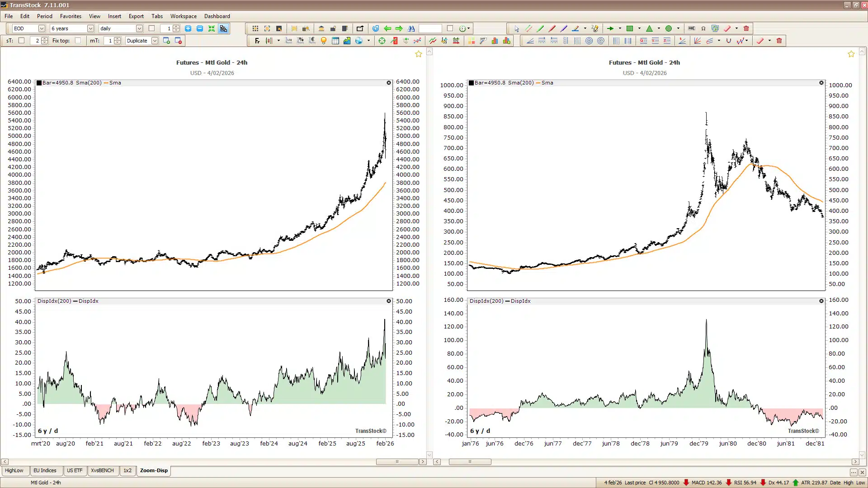Click the globe web quotes icon
The height and width of the screenshot is (488, 868).
[x=359, y=40]
